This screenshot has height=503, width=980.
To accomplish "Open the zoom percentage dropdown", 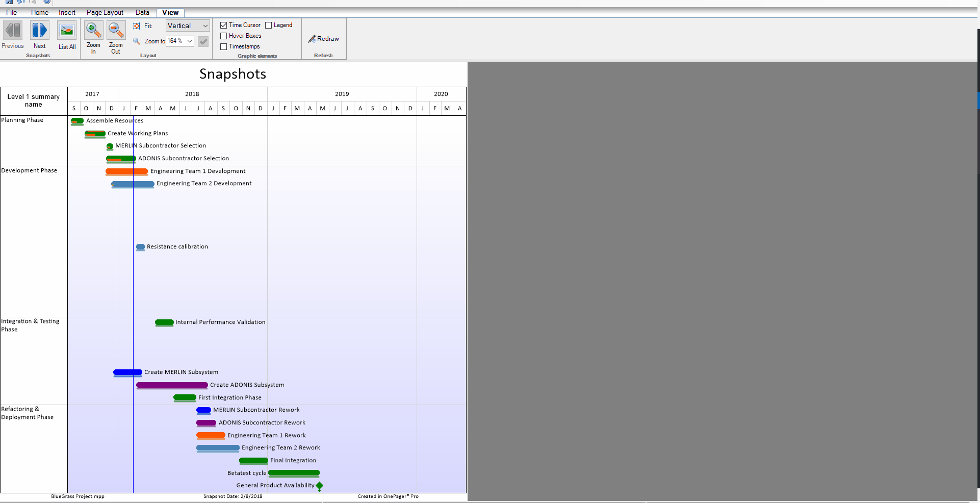I will [x=190, y=41].
